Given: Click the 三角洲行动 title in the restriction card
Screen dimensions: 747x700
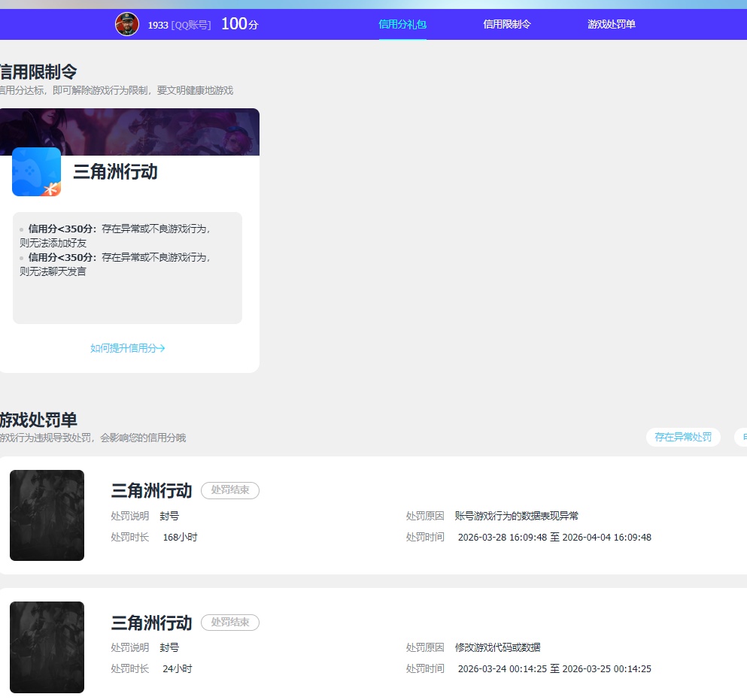Looking at the screenshot, I should pos(115,171).
